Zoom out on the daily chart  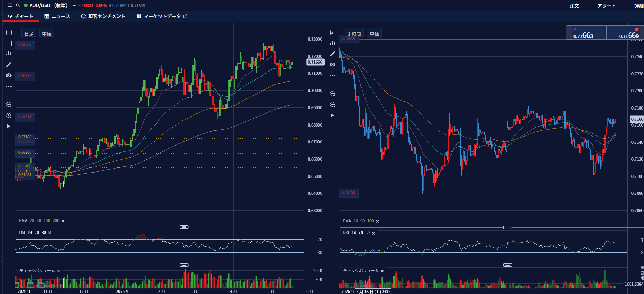(x=9, y=105)
